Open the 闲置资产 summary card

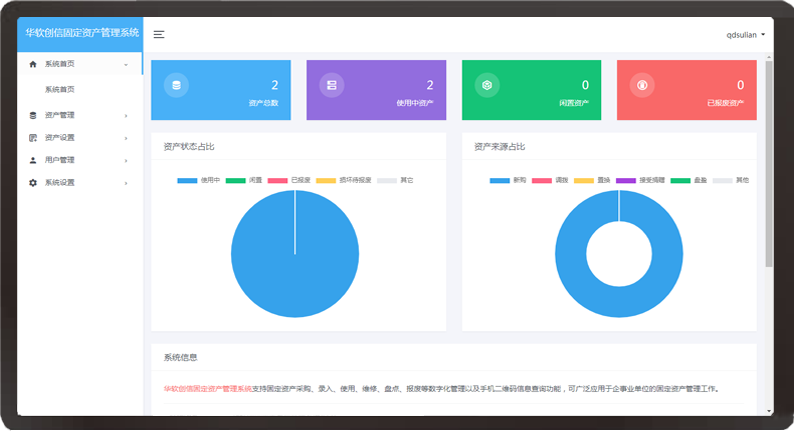[531, 90]
